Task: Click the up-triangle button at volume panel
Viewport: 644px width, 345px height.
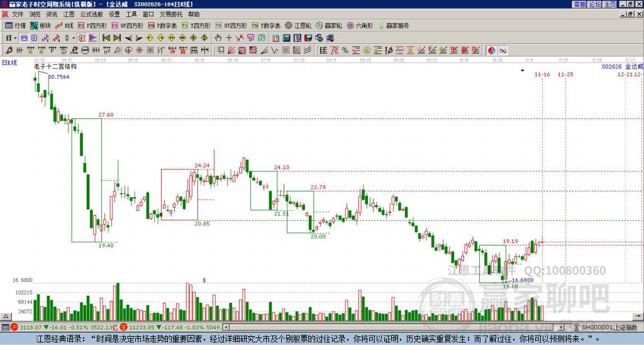Action: 5,316
